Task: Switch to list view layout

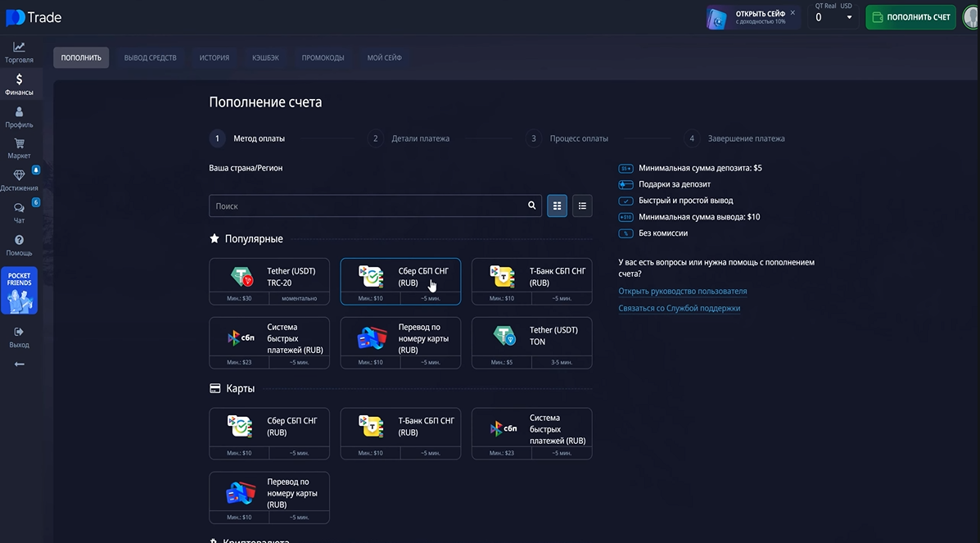Action: [582, 206]
